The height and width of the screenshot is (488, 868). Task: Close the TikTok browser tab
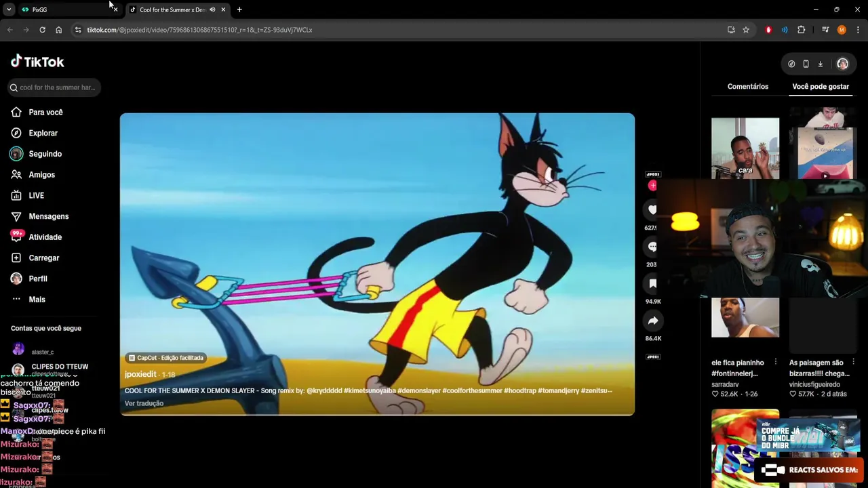pyautogui.click(x=222, y=9)
